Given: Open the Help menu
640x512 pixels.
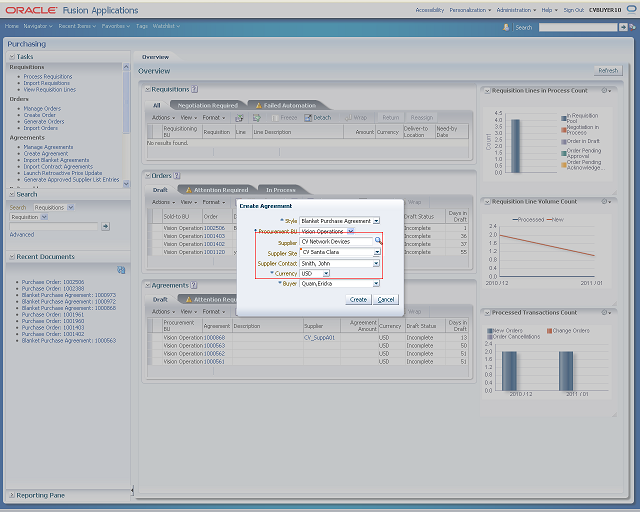Looking at the screenshot, I should [549, 10].
